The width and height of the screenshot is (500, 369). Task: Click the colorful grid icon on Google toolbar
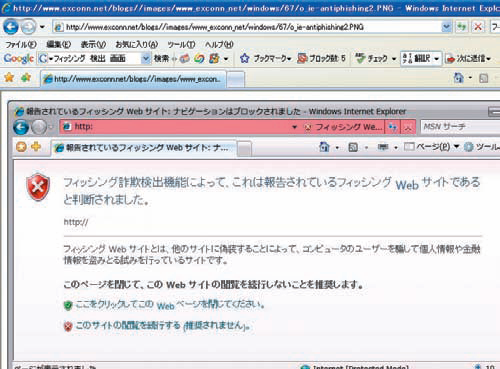[x=214, y=59]
